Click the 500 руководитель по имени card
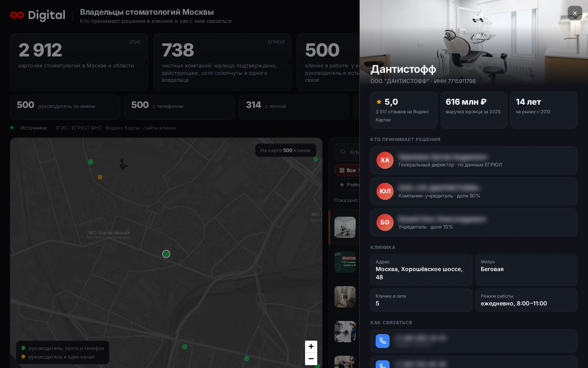This screenshot has height=368, width=588. [x=65, y=107]
